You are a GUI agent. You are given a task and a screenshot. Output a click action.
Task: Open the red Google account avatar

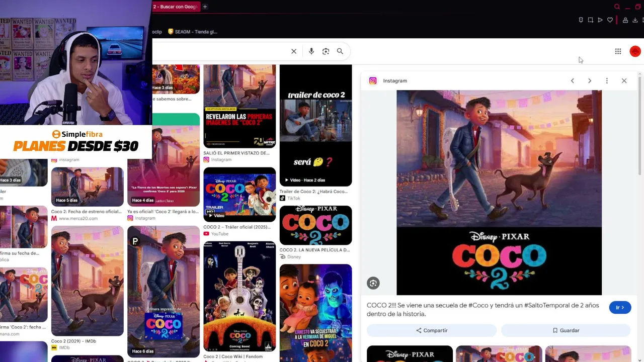635,51
